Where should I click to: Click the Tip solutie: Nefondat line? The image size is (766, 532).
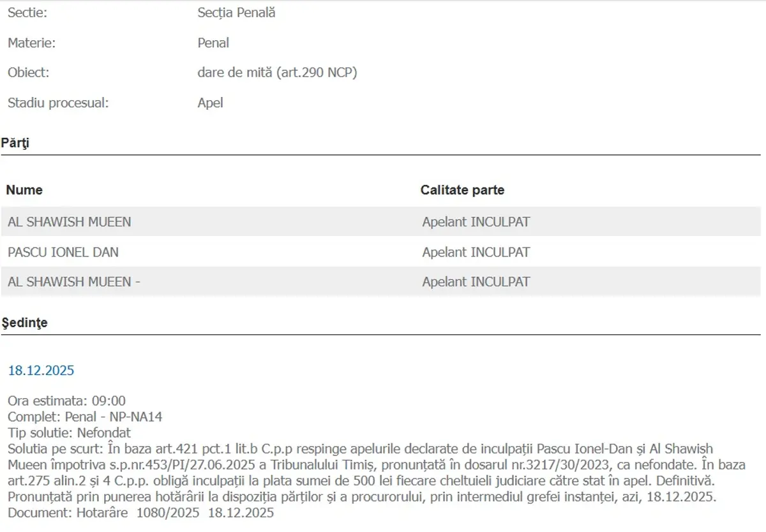[x=69, y=433]
